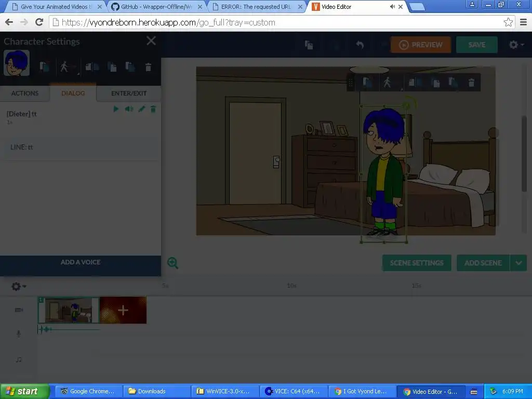Click flip character icon in Character Settings panel
This screenshot has height=399, width=532.
tap(91, 66)
